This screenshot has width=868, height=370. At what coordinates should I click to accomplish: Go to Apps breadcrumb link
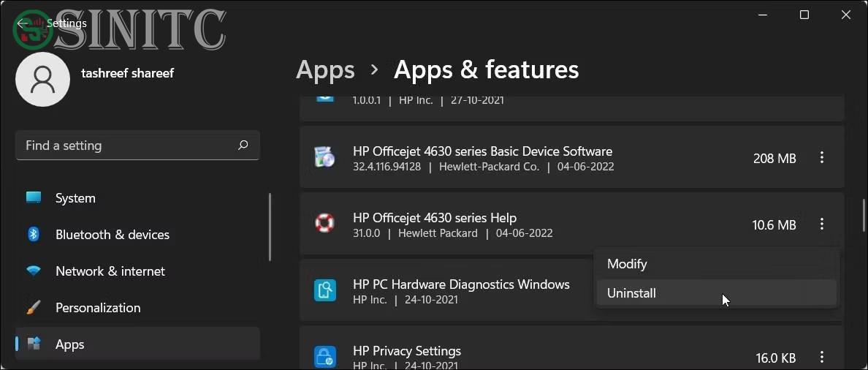[x=326, y=69]
